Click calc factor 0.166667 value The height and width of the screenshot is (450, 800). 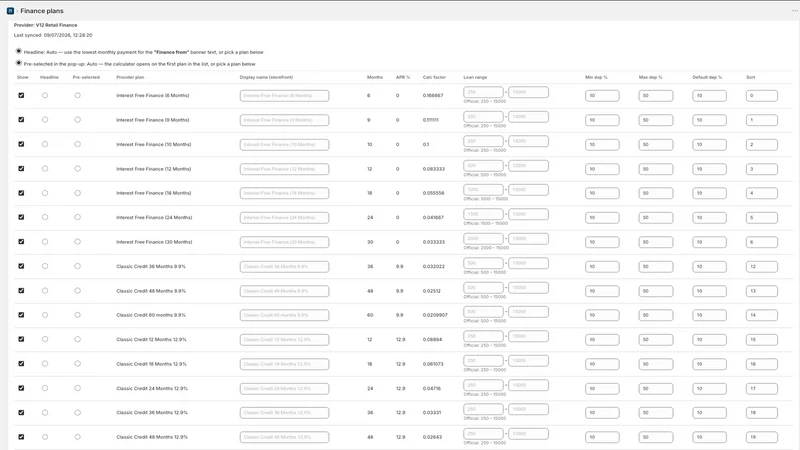pos(433,95)
